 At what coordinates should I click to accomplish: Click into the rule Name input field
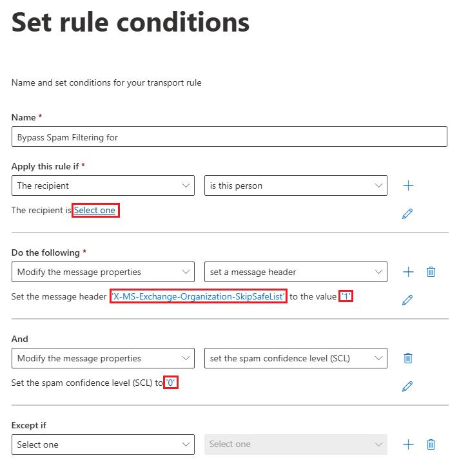pos(229,137)
